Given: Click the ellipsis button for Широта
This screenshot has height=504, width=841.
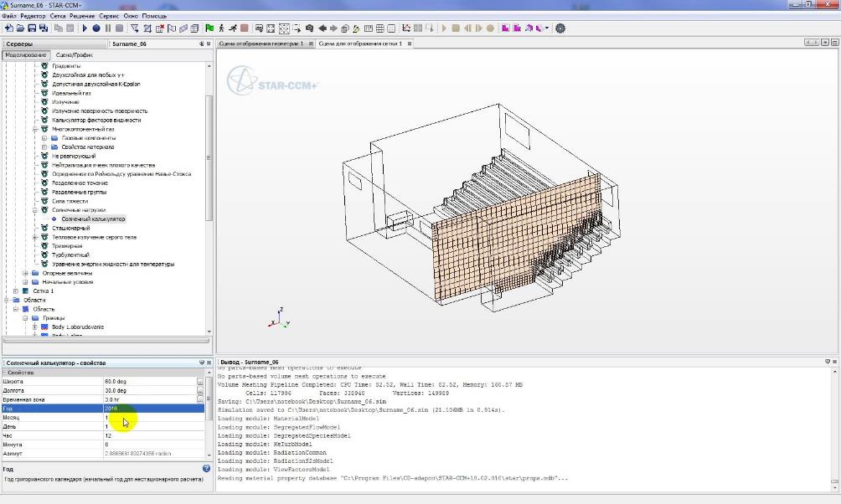Looking at the screenshot, I should [200, 382].
